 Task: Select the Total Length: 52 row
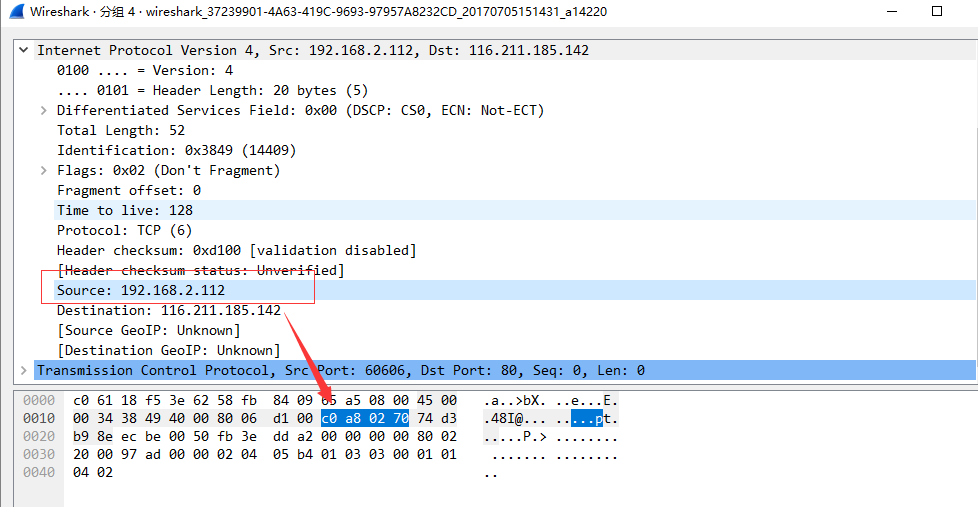[121, 130]
